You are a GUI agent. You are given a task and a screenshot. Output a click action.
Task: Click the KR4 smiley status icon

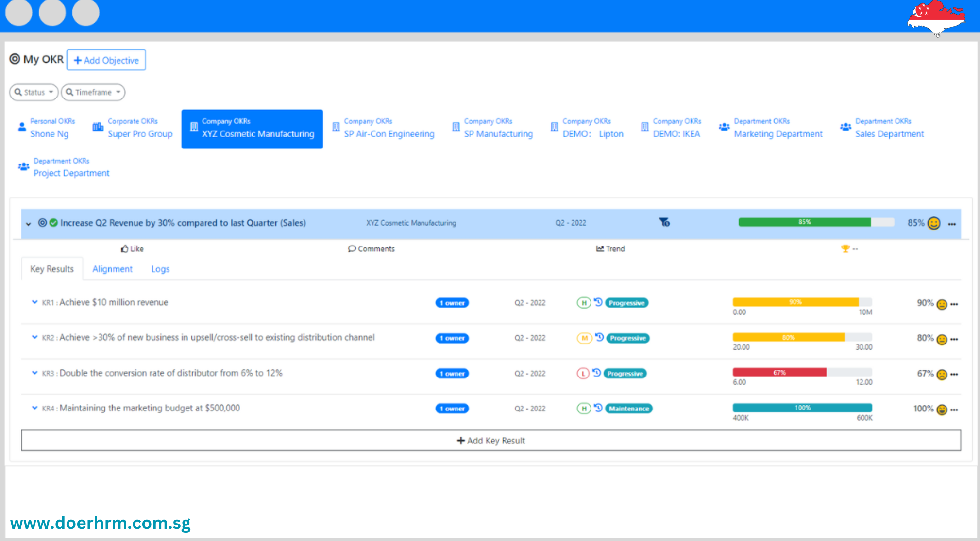coord(942,410)
